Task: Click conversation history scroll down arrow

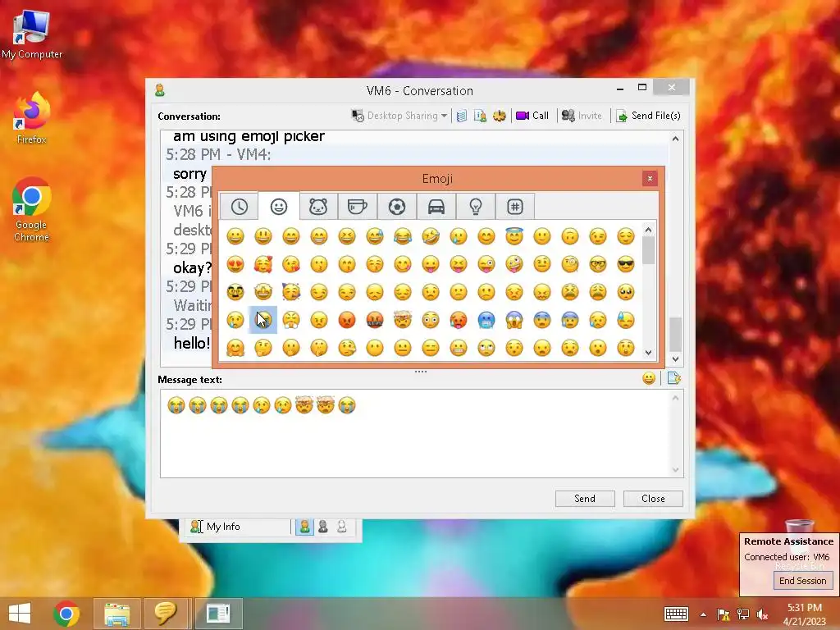Action: click(x=676, y=359)
